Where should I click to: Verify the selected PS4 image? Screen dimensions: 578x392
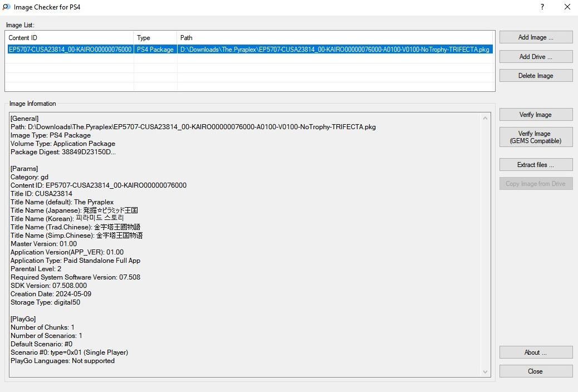(x=536, y=115)
